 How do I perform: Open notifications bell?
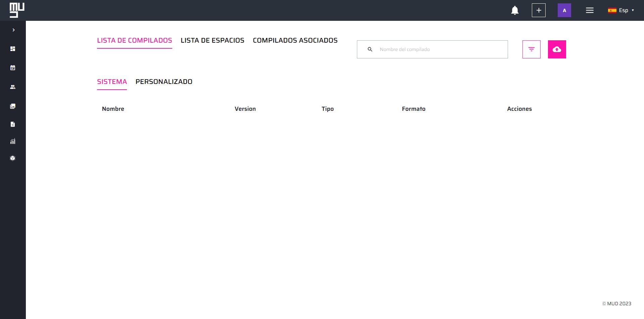point(515,10)
